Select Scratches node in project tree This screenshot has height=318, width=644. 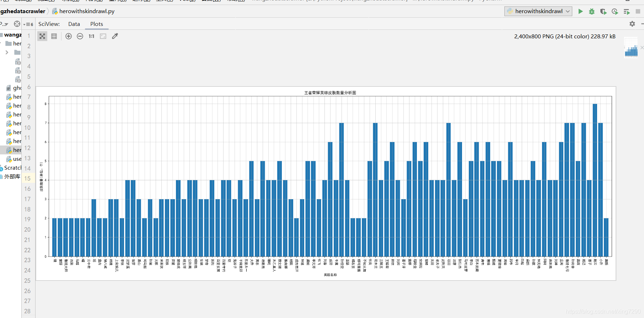(x=11, y=168)
